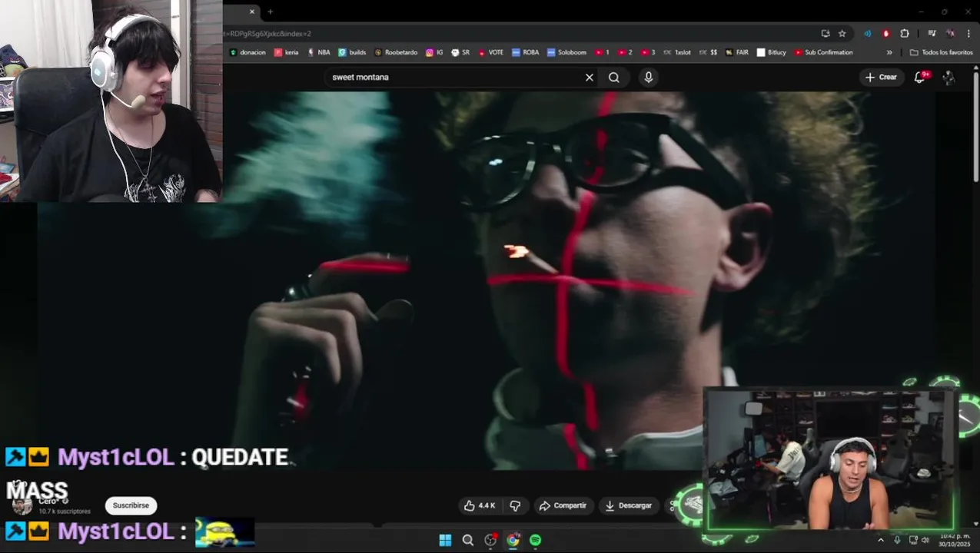This screenshot has width=980, height=553.
Task: Open the Windows Start menu
Action: point(445,541)
